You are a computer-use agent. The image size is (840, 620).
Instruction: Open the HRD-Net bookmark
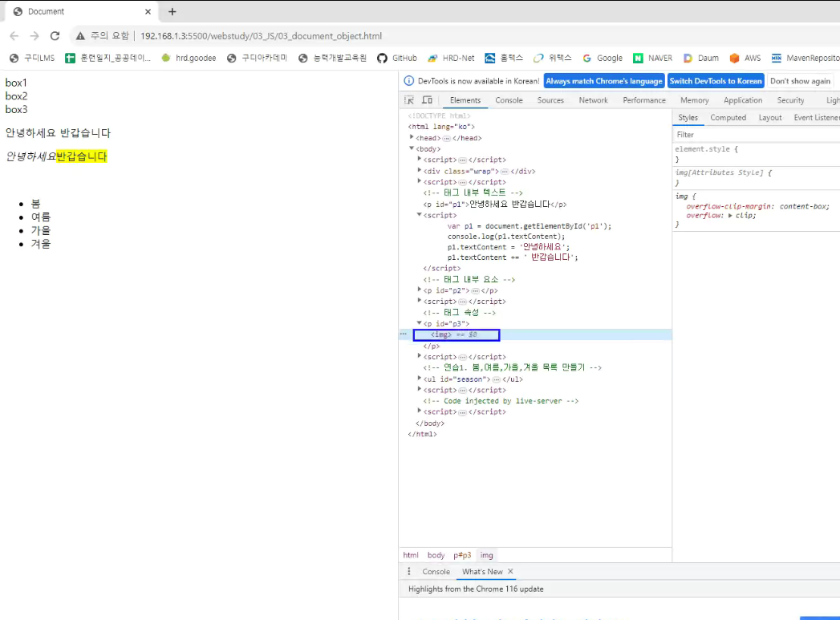(x=451, y=58)
